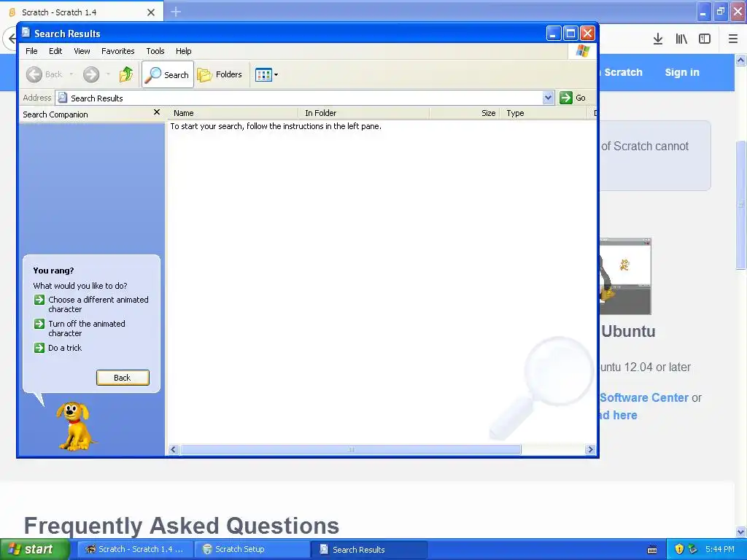The height and width of the screenshot is (560, 747).
Task: Open the Views icon menu
Action: coord(266,75)
